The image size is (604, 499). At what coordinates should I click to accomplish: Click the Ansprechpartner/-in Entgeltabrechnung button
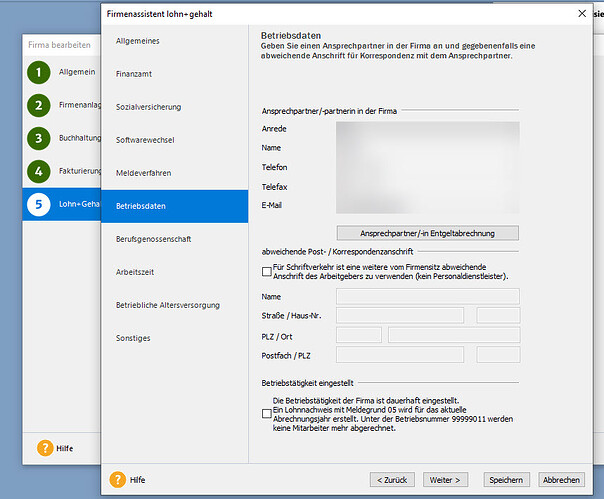pyautogui.click(x=428, y=233)
